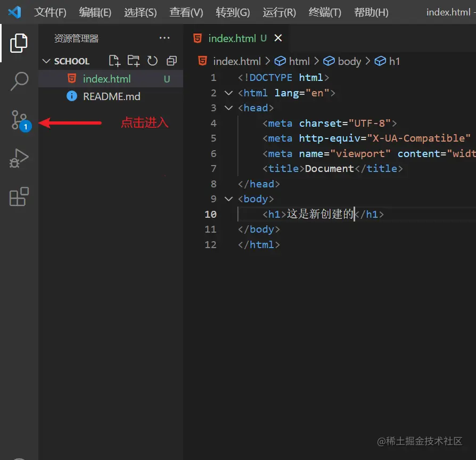The height and width of the screenshot is (460, 476).
Task: Open the 终端(T) menu
Action: click(325, 12)
